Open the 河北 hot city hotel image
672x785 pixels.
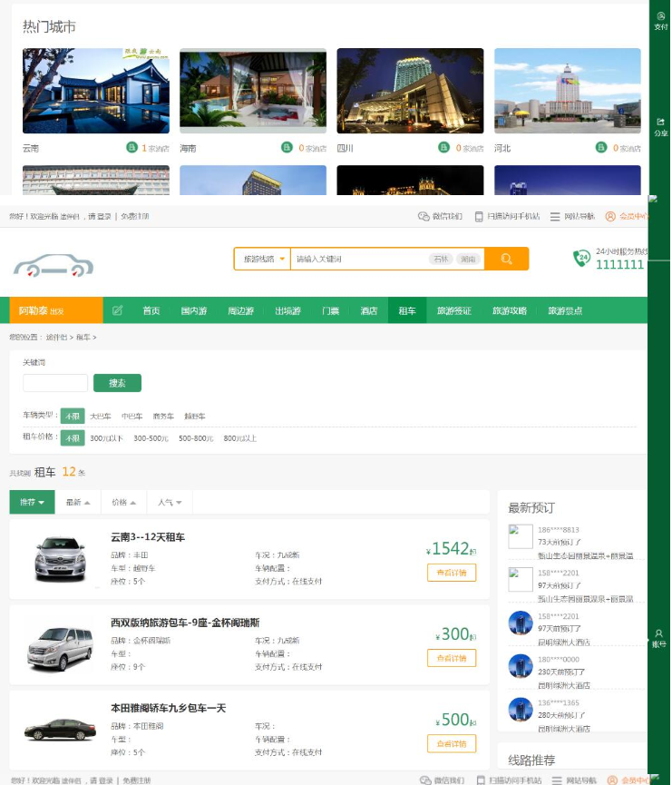click(x=568, y=91)
